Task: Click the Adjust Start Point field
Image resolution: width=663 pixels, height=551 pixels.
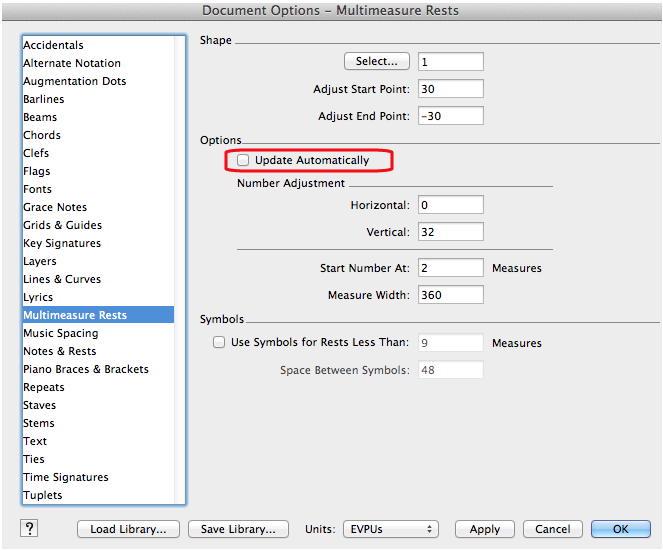Action: click(x=450, y=89)
